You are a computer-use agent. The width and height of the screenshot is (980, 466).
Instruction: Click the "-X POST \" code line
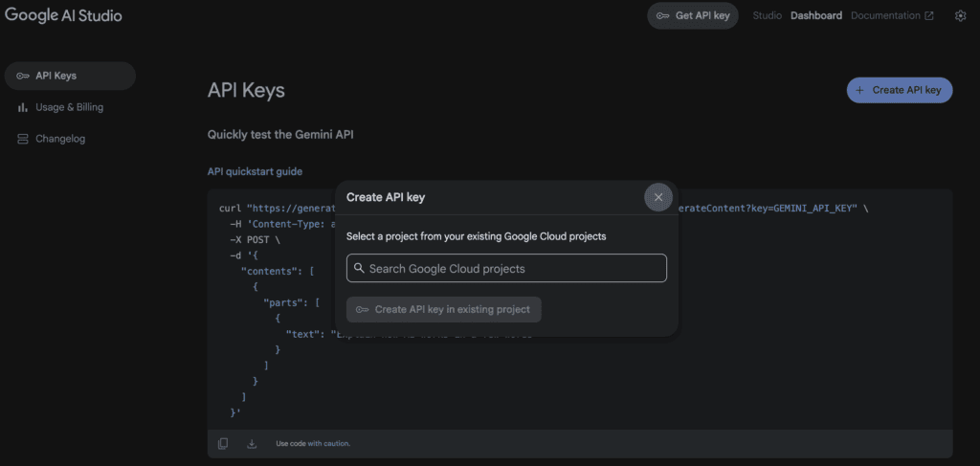click(x=254, y=240)
